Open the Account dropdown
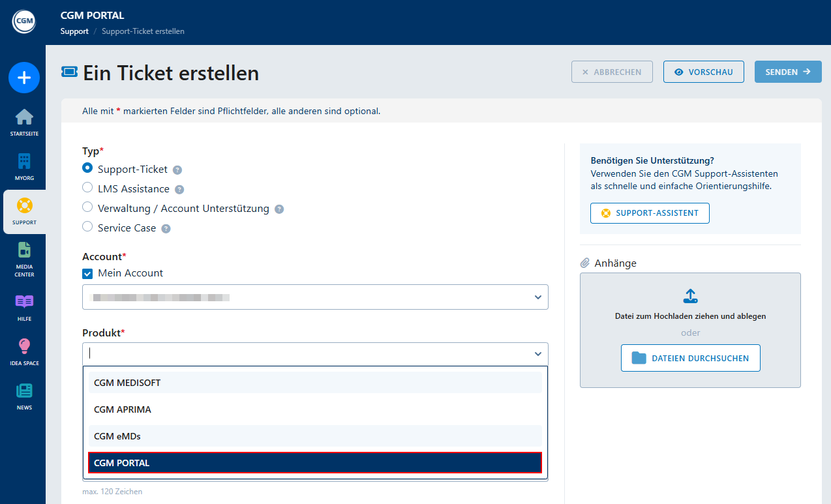 pyautogui.click(x=315, y=297)
